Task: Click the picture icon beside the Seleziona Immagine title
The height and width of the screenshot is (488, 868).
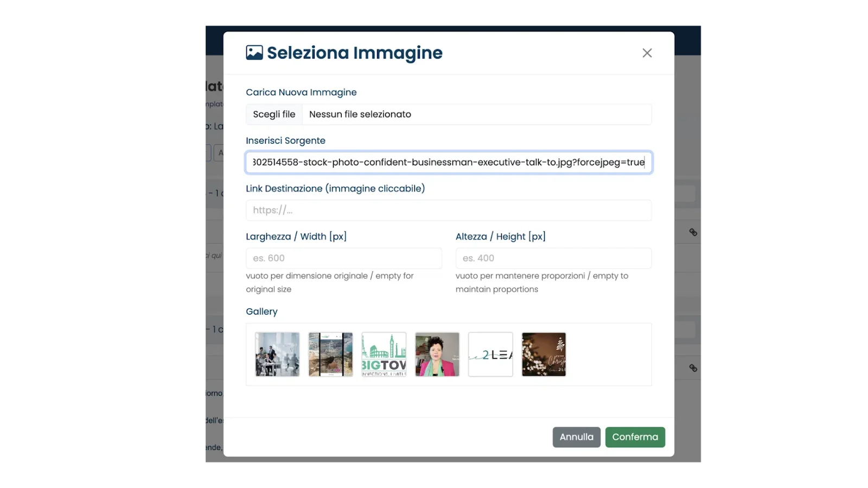Action: coord(254,53)
